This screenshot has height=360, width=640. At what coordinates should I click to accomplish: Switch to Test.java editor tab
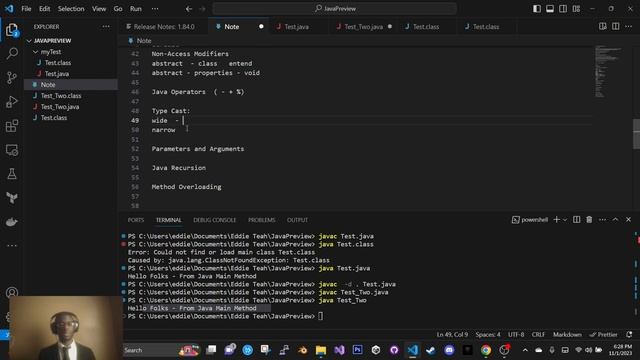[297, 27]
